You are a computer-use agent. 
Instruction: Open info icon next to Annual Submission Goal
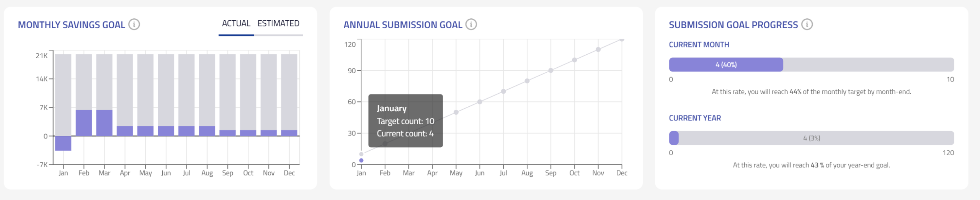tap(471, 24)
